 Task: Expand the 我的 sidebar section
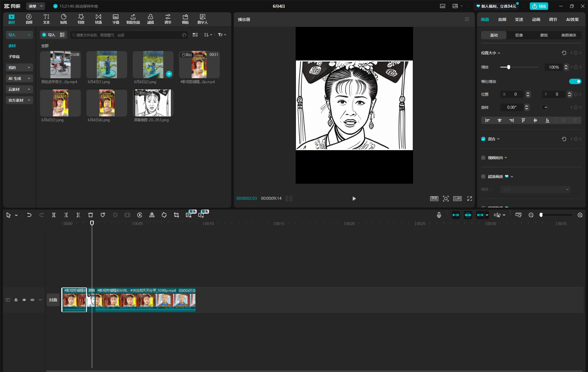19,68
